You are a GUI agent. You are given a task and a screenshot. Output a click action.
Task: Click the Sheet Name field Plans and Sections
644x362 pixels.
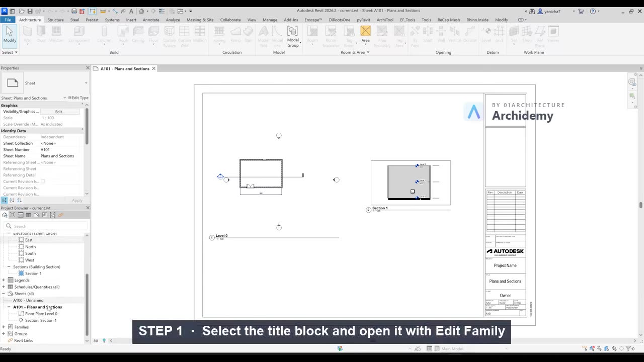(63, 156)
